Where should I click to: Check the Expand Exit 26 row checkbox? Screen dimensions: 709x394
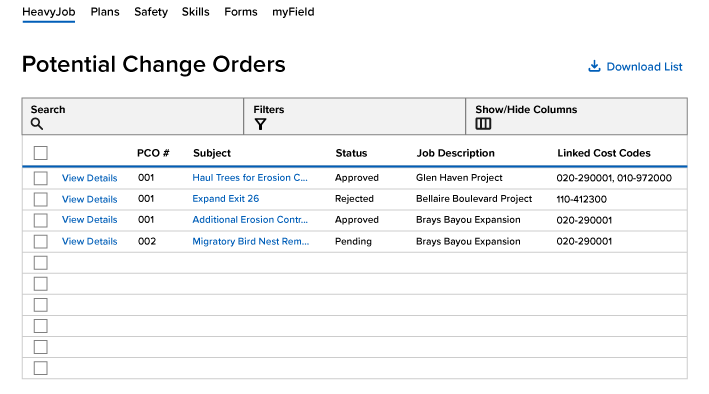pos(41,199)
